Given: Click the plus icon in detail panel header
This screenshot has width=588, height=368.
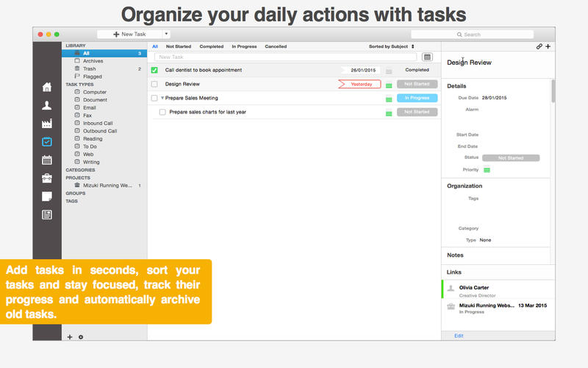Looking at the screenshot, I should pyautogui.click(x=548, y=46).
